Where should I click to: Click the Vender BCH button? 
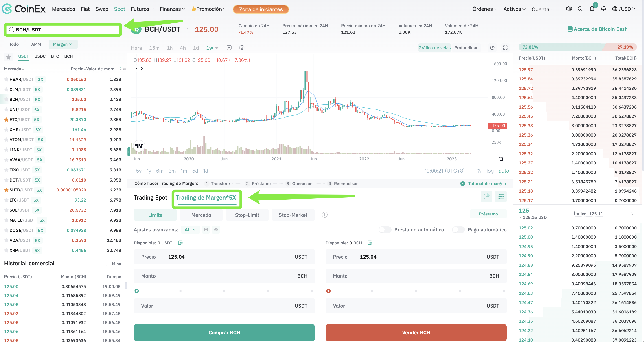point(416,333)
